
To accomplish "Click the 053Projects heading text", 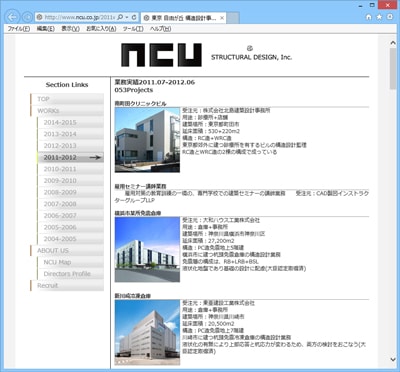I will pos(134,90).
